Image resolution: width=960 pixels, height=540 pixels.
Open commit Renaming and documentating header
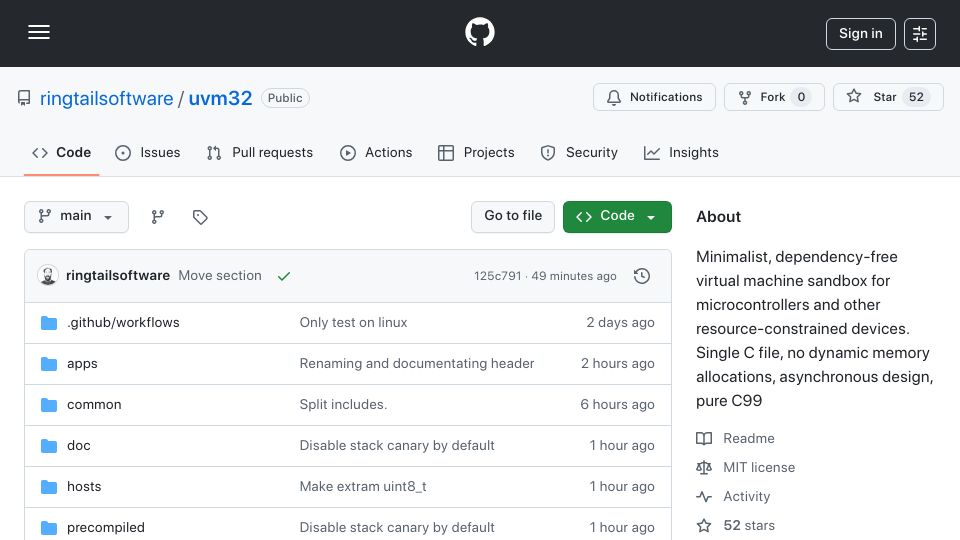(x=417, y=364)
